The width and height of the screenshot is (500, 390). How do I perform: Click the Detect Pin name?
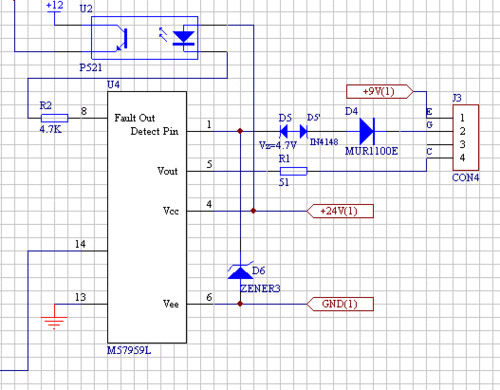pyautogui.click(x=154, y=131)
